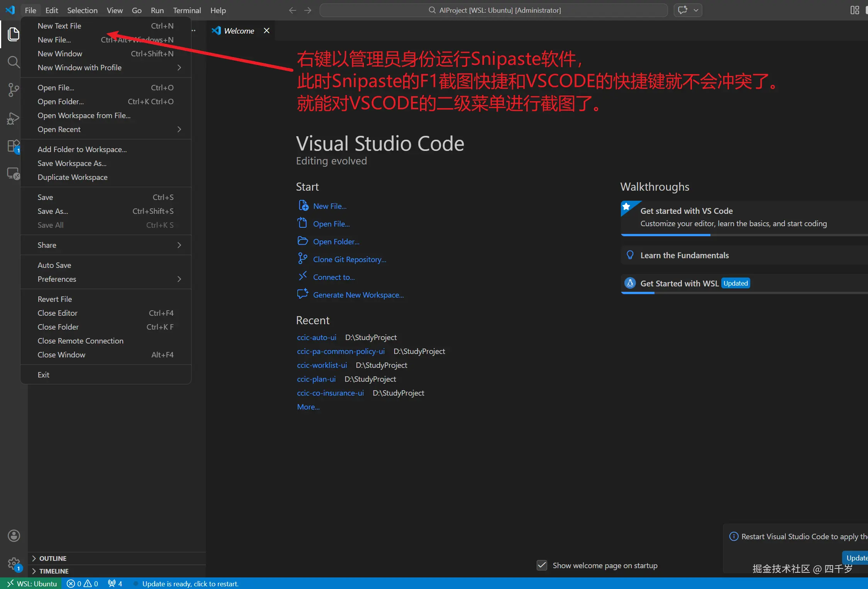This screenshot has width=868, height=589.
Task: Click the AIProject command center search box
Action: 494,10
